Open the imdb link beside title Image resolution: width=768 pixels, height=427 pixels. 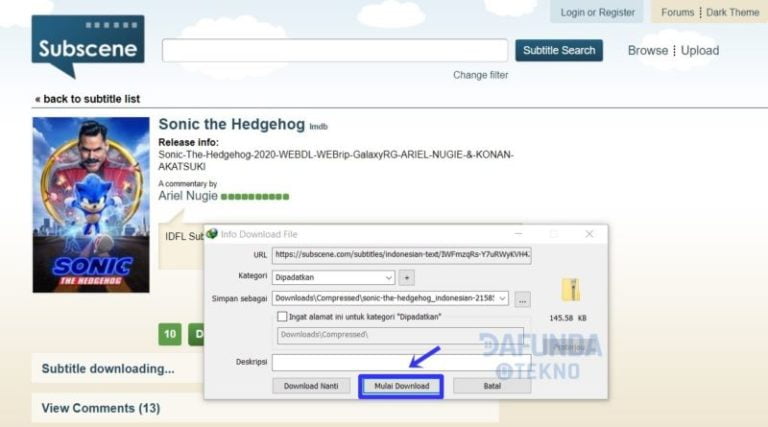[318, 127]
